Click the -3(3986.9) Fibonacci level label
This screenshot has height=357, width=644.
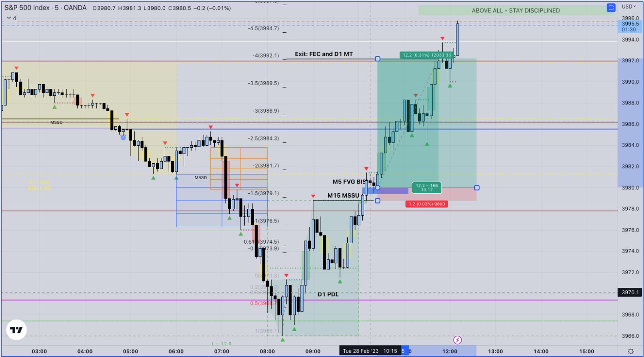pyautogui.click(x=266, y=111)
